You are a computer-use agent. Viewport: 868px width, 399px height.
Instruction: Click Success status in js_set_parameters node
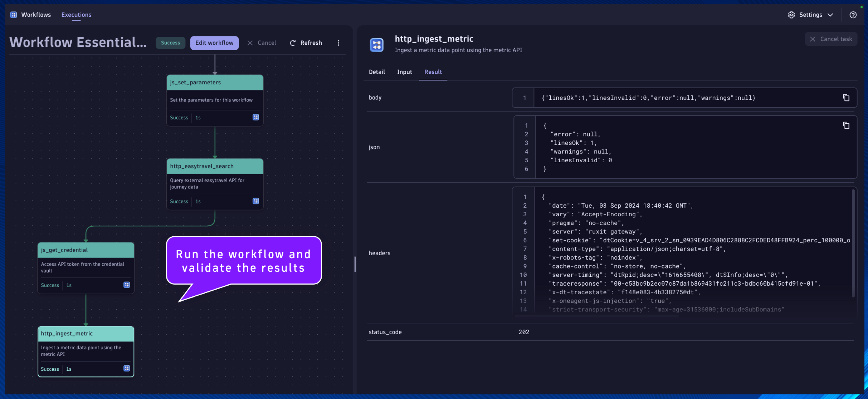[179, 118]
